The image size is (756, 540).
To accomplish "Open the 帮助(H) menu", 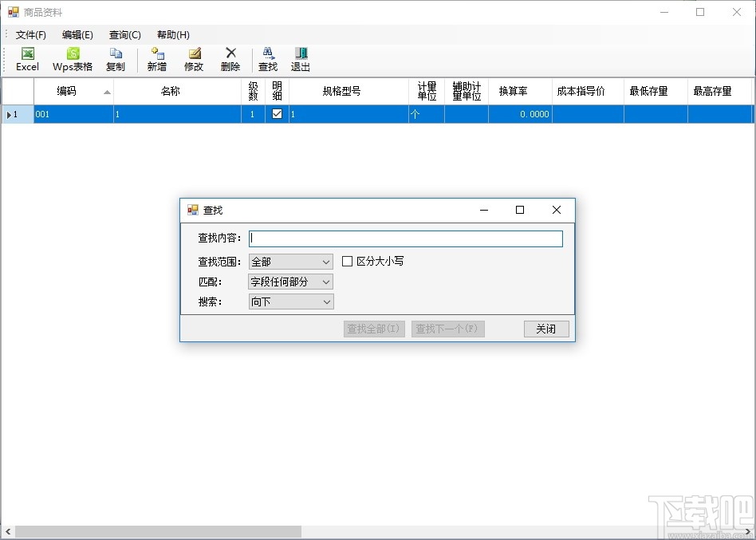I will pos(172,34).
